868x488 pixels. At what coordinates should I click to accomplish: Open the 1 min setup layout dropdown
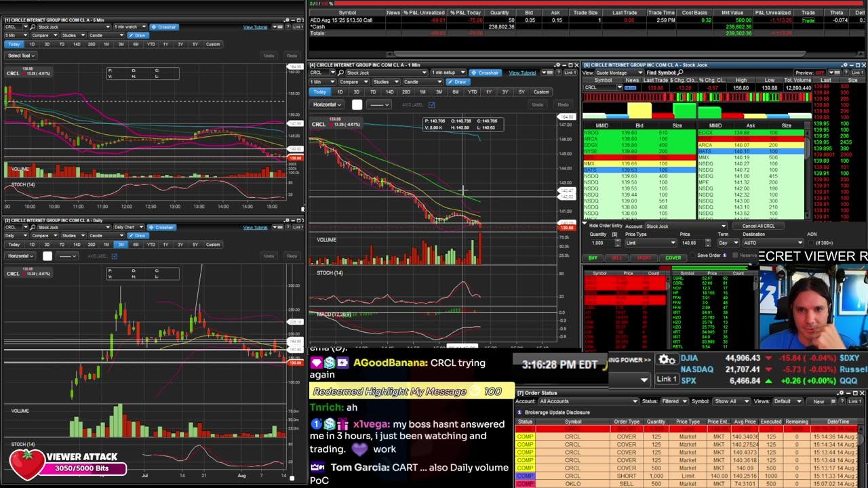[449, 73]
